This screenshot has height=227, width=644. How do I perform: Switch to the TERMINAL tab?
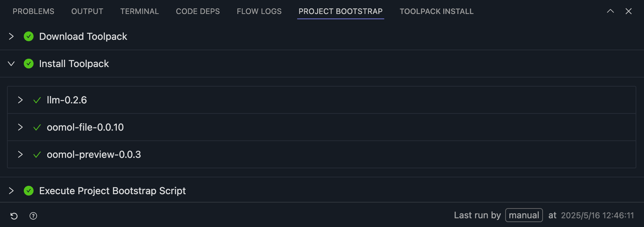pos(139,12)
